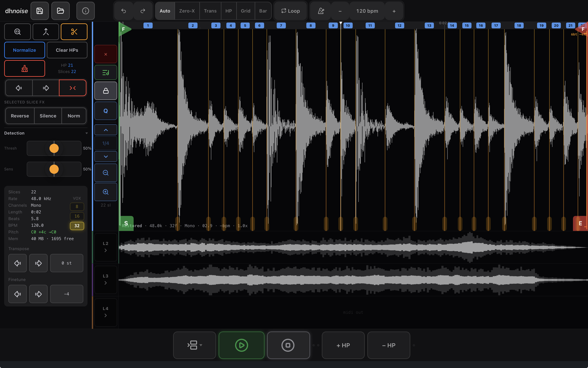Click the red collapse arrows icon
Screen dimensions: 588x368
click(x=73, y=88)
